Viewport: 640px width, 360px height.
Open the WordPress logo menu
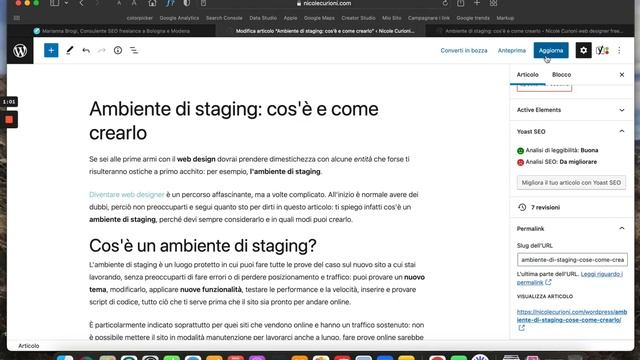pos(20,51)
